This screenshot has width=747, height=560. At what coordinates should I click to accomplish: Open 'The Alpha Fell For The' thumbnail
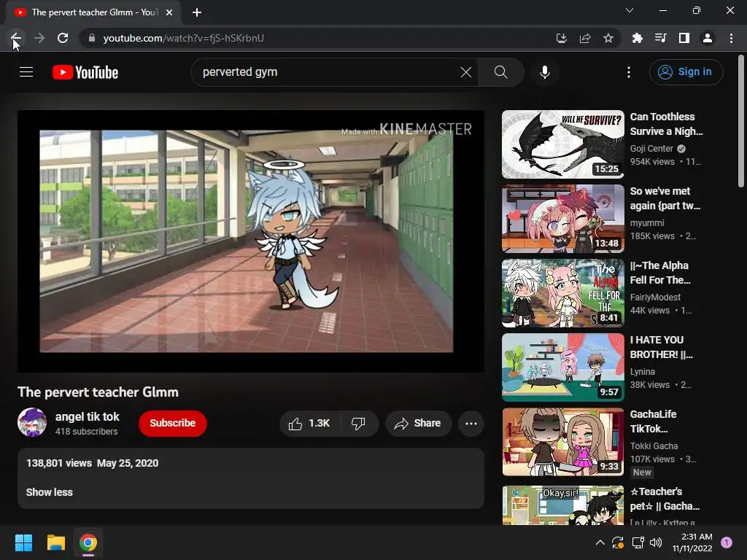(x=563, y=293)
